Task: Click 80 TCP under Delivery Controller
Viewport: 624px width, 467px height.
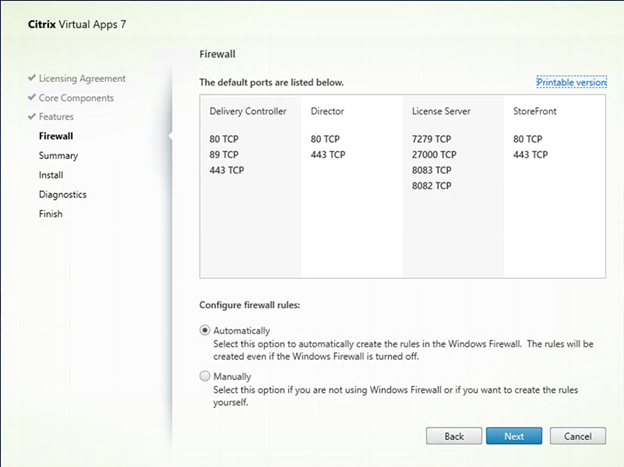Action: 224,139
